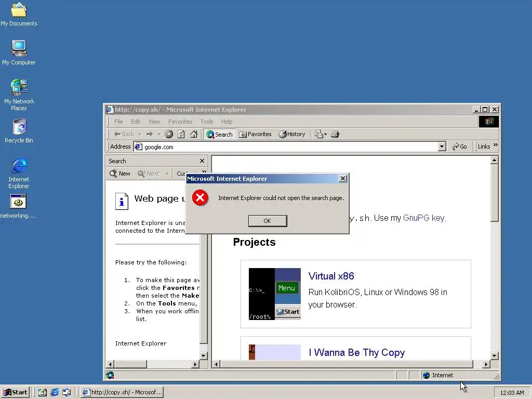Image resolution: width=532 pixels, height=399 pixels.
Task: Click the taskbar clock showing 12:03 AM
Action: click(512, 393)
